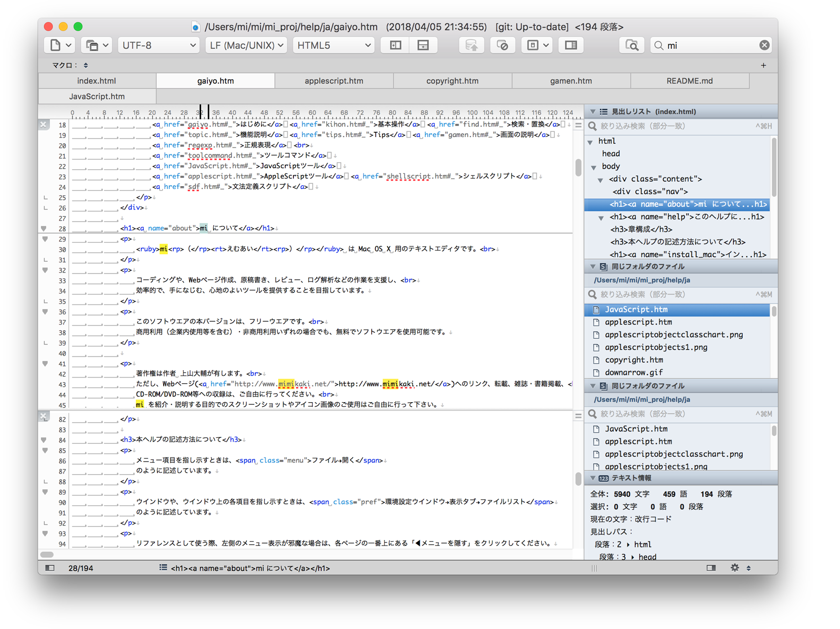Screen dimensions: 840x629
Task: Open the new document dropdown button
Action: click(x=61, y=45)
